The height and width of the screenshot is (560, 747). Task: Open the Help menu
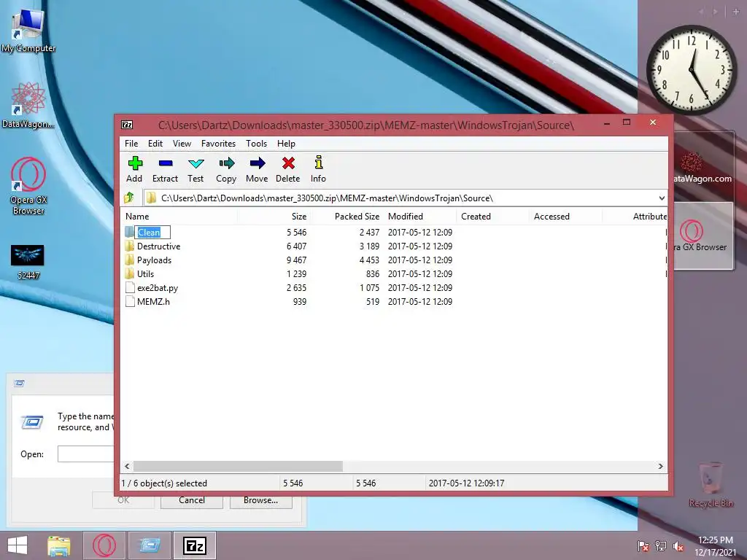point(286,144)
